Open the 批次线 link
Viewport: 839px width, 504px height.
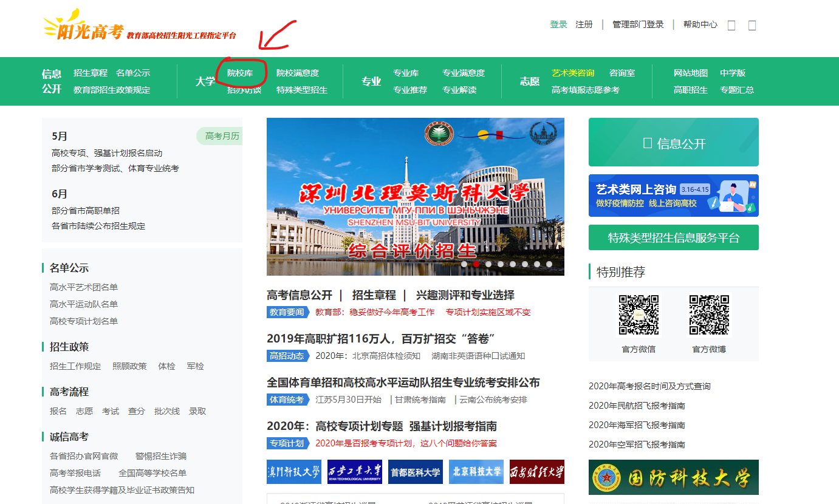point(167,411)
